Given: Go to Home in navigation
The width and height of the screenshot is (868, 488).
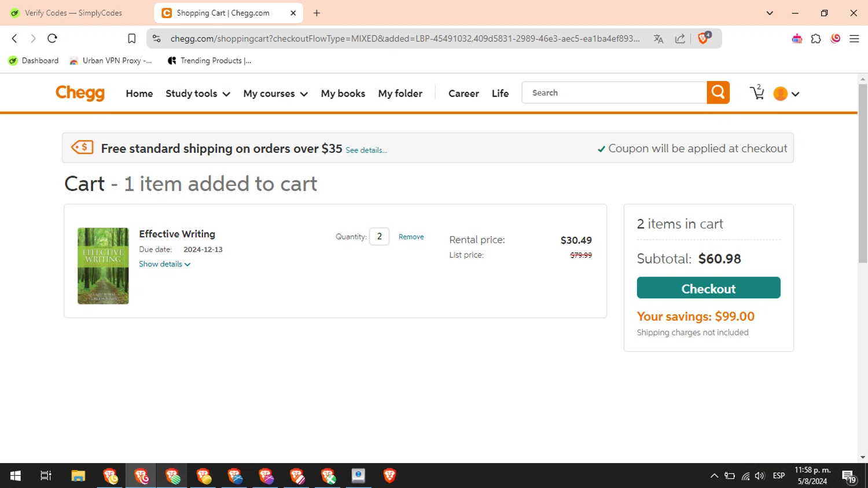Looking at the screenshot, I should 139,93.
